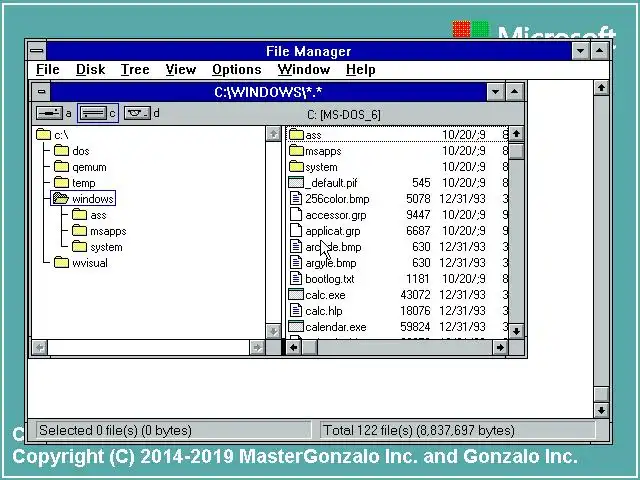Minimize the C:\WINDOWS\*.* child window
The height and width of the screenshot is (480, 640).
tap(496, 92)
